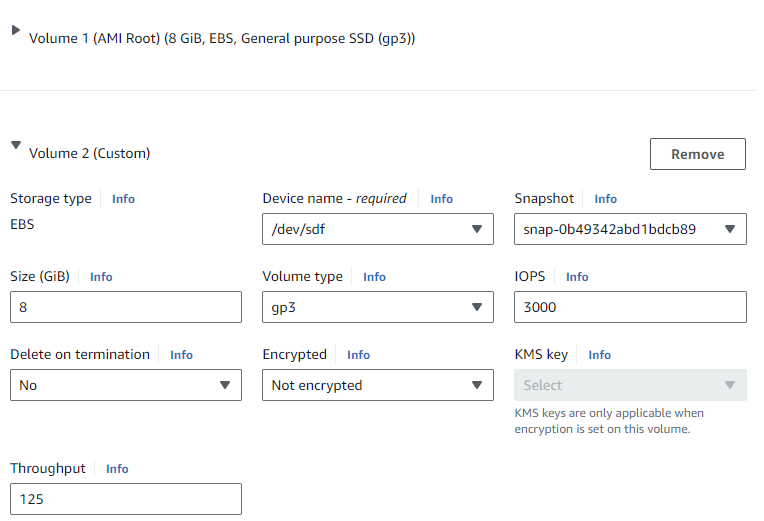Screen dimensions: 764x521
Task: Open the Delete on termination dropdown showing No
Action: coord(126,385)
